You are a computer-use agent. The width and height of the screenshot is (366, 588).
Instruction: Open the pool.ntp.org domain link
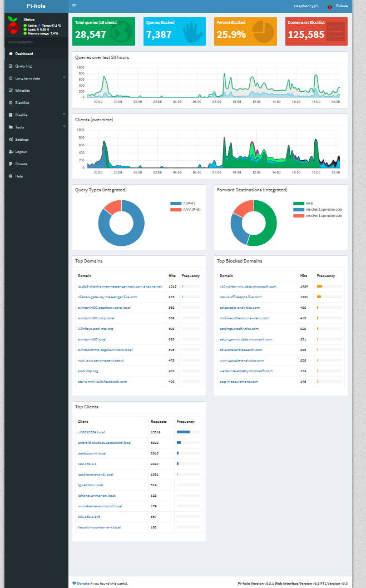[x=88, y=371]
